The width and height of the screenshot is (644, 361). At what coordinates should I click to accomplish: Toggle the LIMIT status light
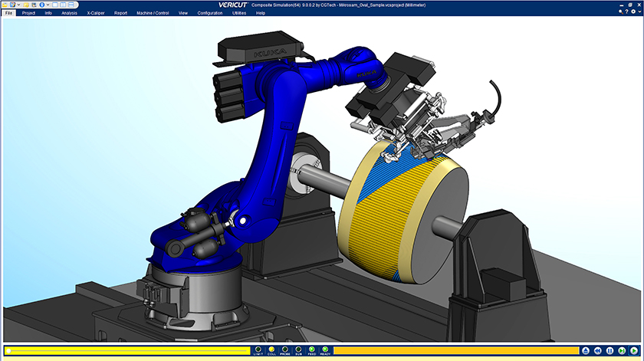click(x=259, y=350)
